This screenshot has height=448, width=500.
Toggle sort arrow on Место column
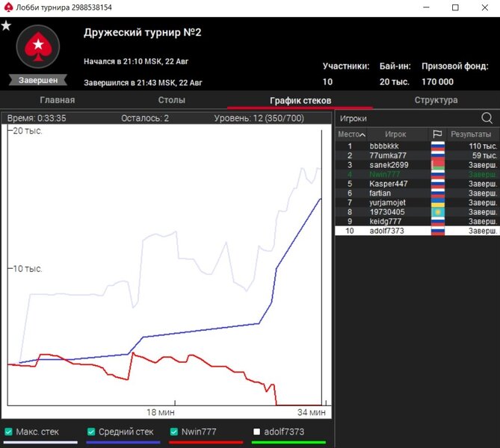362,134
